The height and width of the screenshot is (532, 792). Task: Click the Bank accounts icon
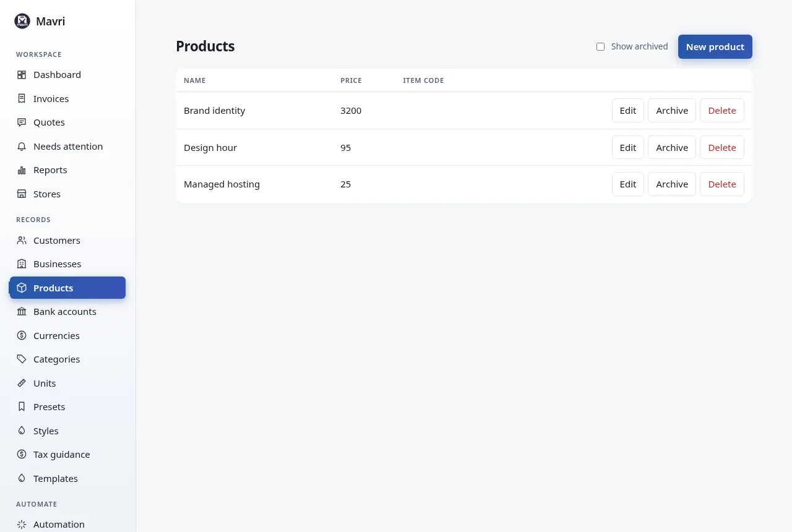pos(22,312)
